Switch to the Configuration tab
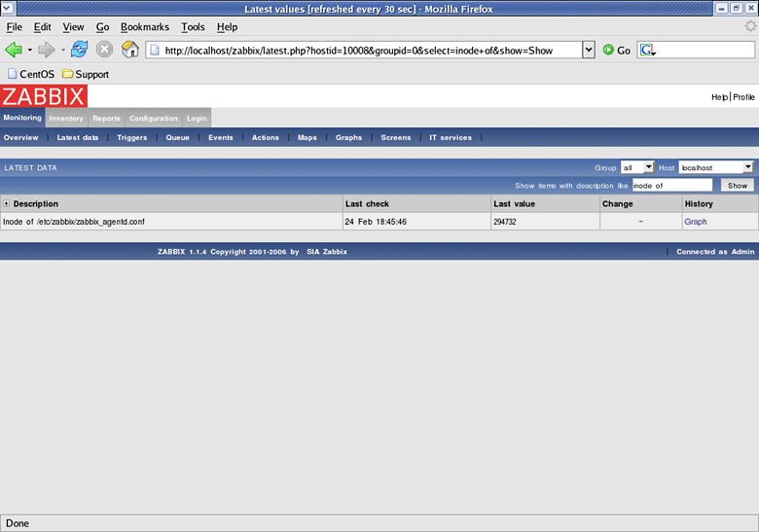 click(154, 119)
